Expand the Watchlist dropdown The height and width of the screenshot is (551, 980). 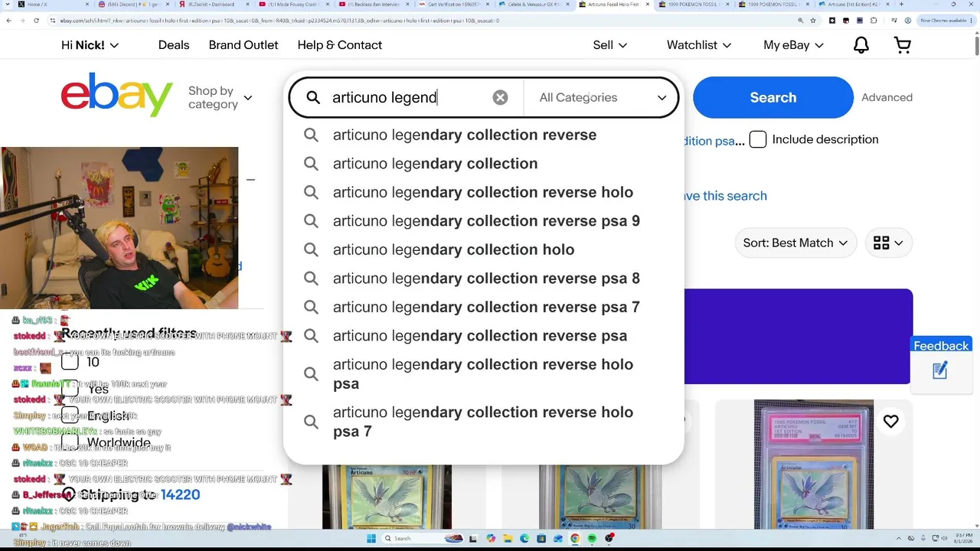tap(699, 45)
